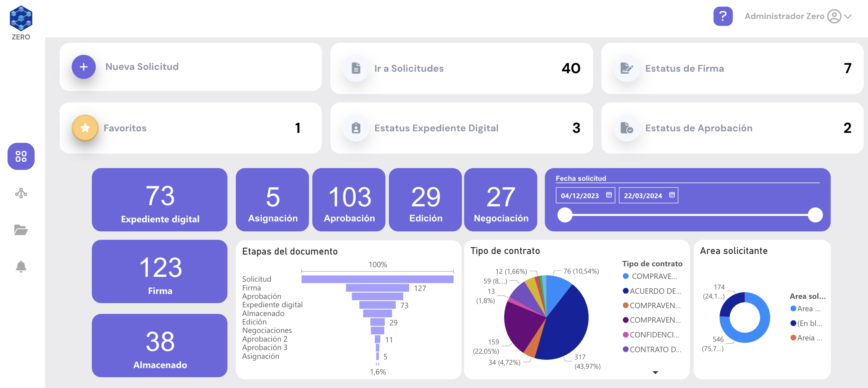Screen dimensions: 868x388
Task: Select the Firma 123 tile
Action: tap(159, 271)
